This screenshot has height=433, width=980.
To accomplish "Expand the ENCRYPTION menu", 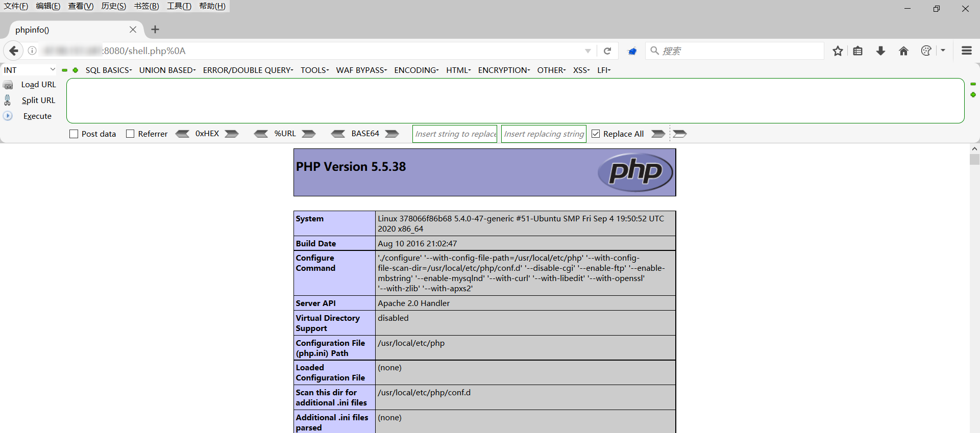I will click(504, 70).
